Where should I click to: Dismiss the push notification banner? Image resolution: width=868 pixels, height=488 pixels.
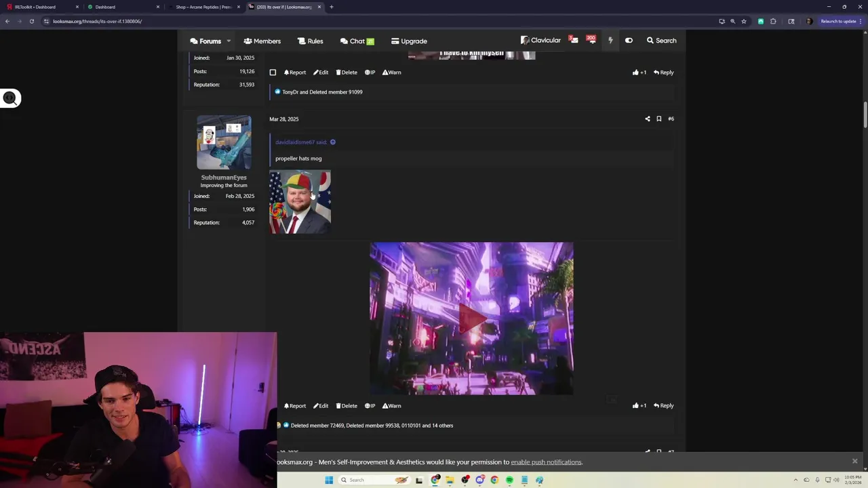tap(854, 462)
